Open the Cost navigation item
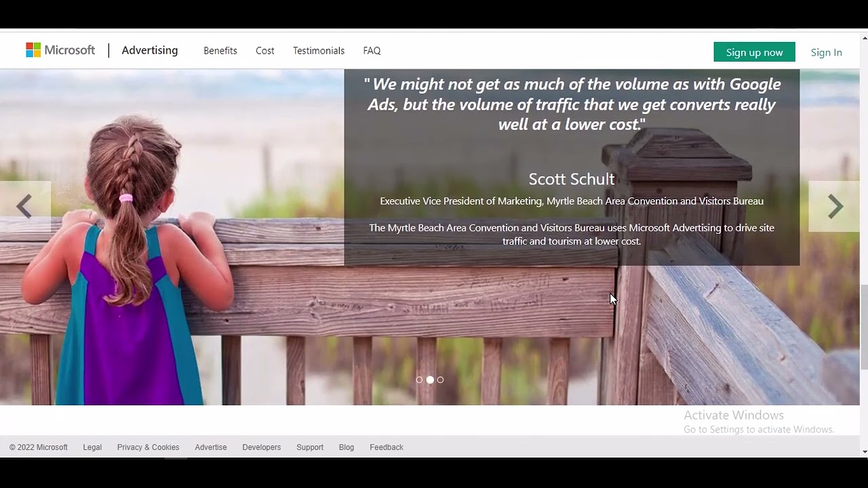The width and height of the screenshot is (868, 488). [265, 51]
